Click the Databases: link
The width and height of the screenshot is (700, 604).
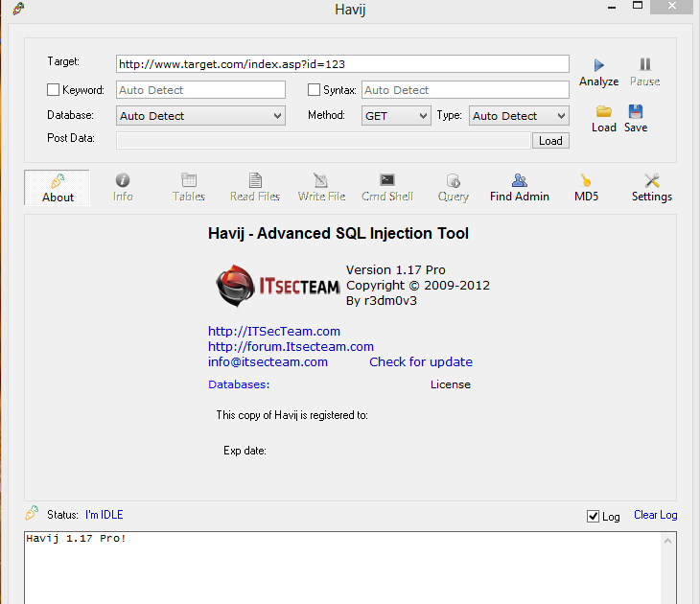pyautogui.click(x=239, y=384)
